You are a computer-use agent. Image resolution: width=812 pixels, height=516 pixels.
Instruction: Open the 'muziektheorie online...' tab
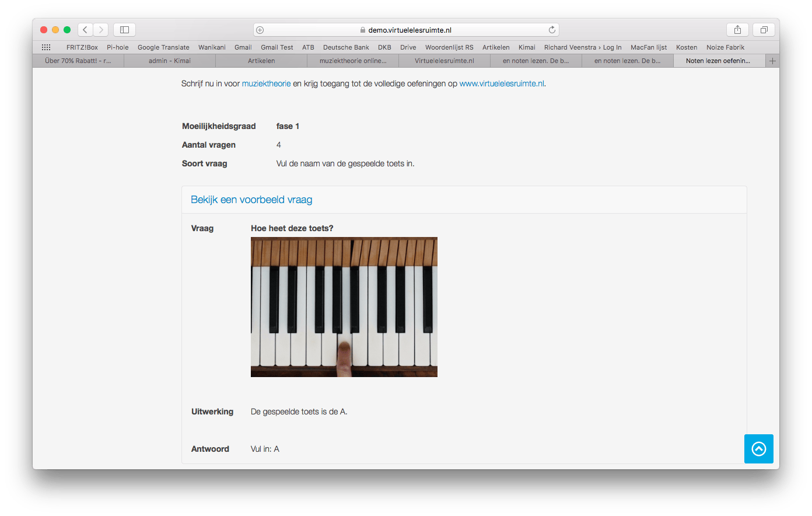pos(353,61)
